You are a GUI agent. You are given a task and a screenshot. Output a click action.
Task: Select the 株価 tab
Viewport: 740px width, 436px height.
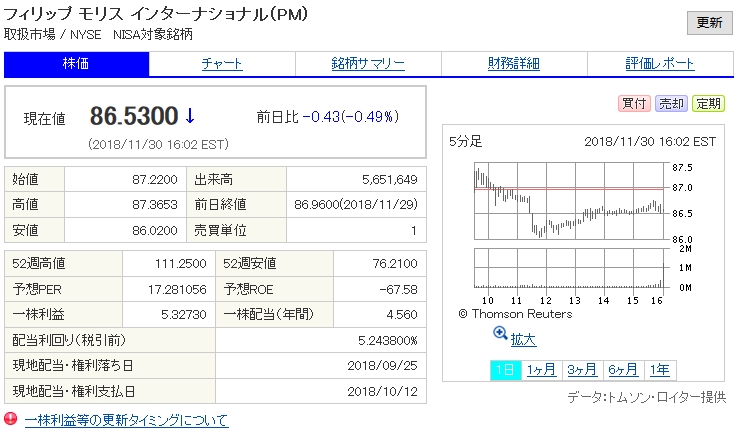(77, 64)
